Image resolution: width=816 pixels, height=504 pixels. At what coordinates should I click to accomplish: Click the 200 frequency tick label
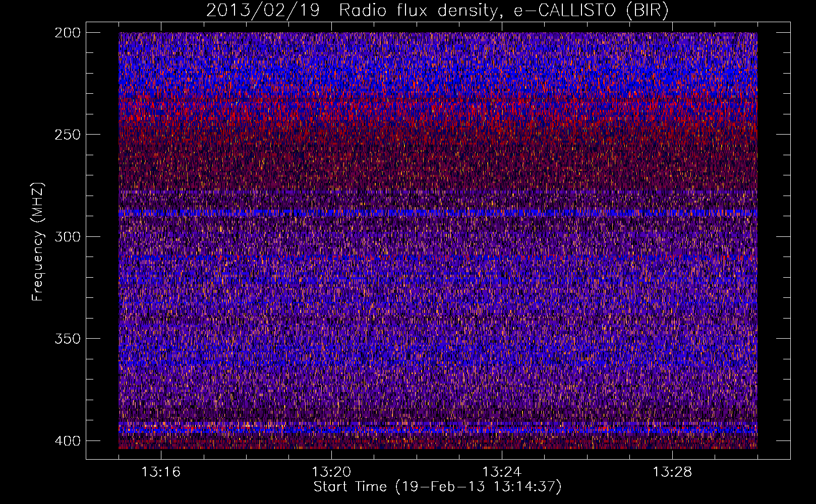tap(67, 33)
